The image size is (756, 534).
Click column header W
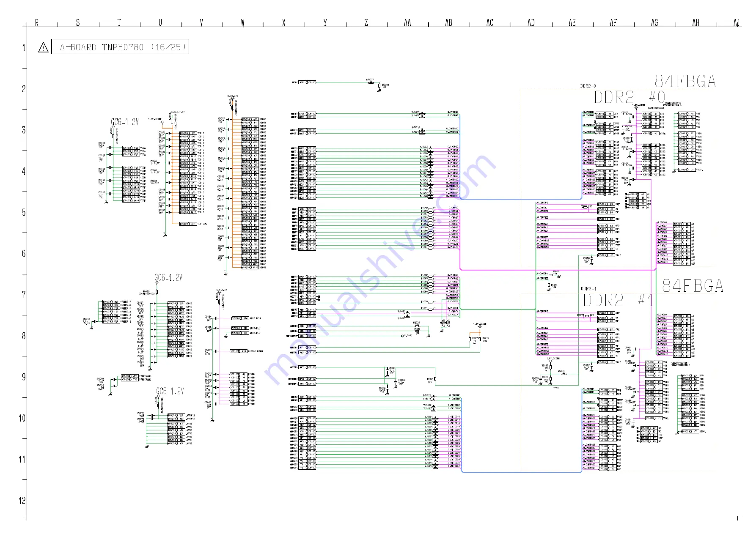(x=242, y=22)
